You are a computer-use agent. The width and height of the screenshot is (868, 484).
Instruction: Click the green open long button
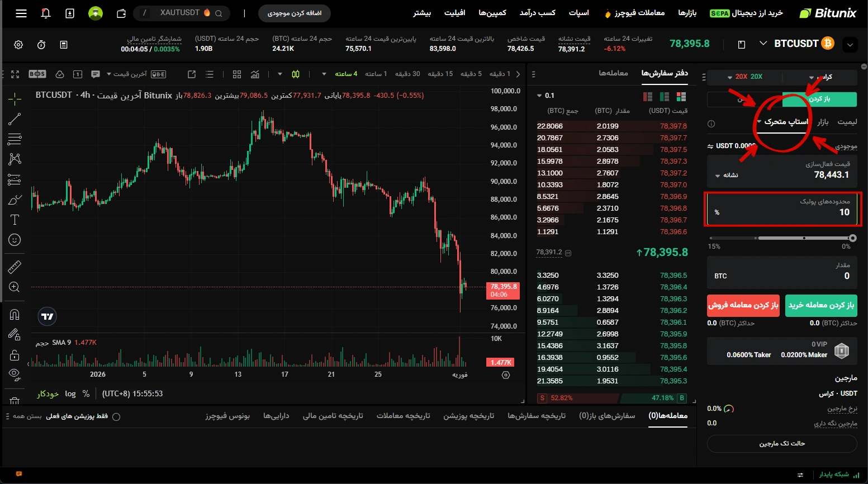820,305
